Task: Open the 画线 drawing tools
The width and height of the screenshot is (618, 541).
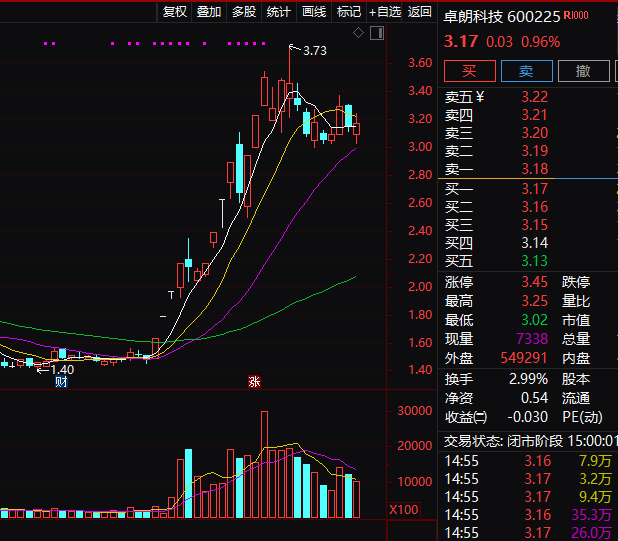Action: pyautogui.click(x=314, y=12)
